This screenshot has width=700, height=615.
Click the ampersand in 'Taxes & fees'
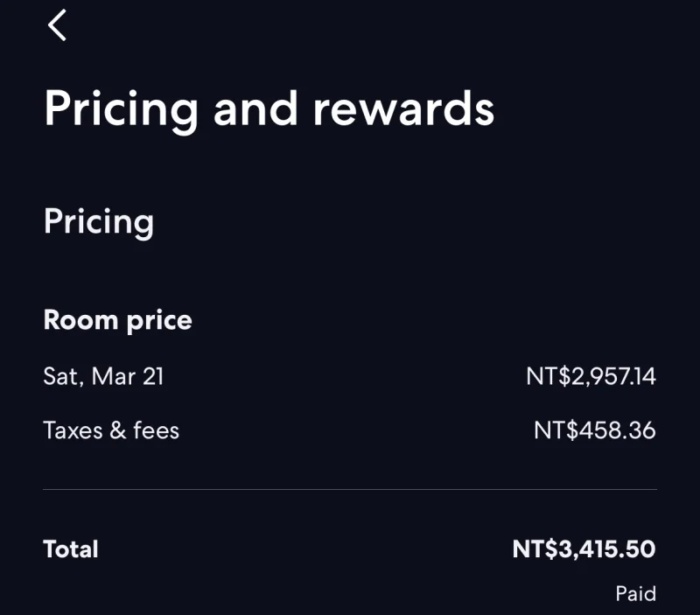(x=118, y=430)
